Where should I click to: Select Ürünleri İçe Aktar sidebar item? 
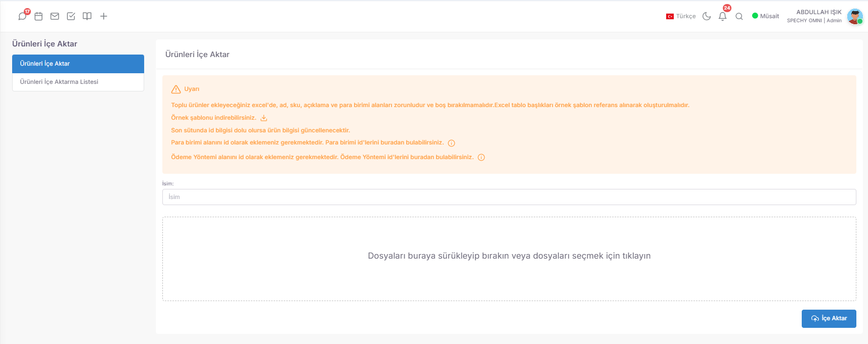(x=78, y=64)
